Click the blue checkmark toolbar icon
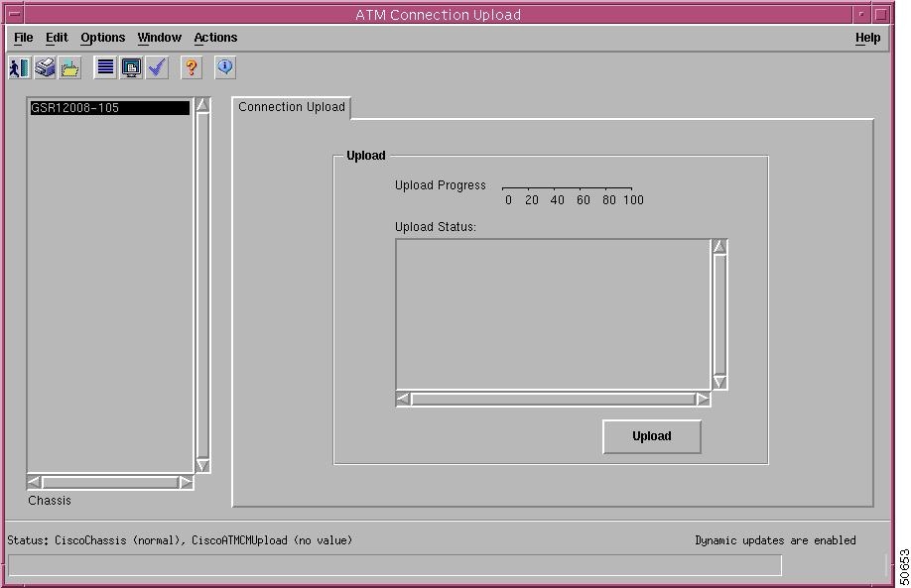 [x=157, y=67]
